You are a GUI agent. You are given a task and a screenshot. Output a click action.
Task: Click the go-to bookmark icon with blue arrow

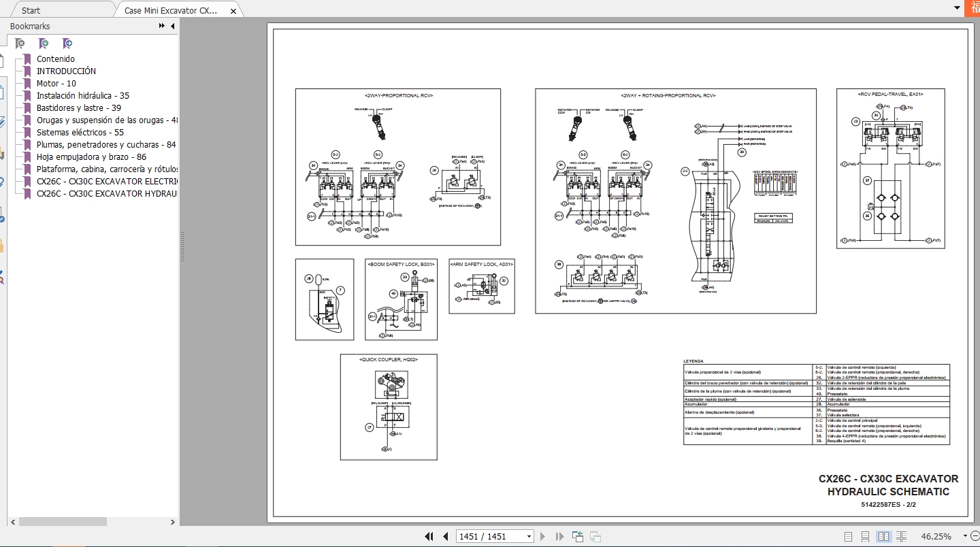pyautogui.click(x=67, y=44)
